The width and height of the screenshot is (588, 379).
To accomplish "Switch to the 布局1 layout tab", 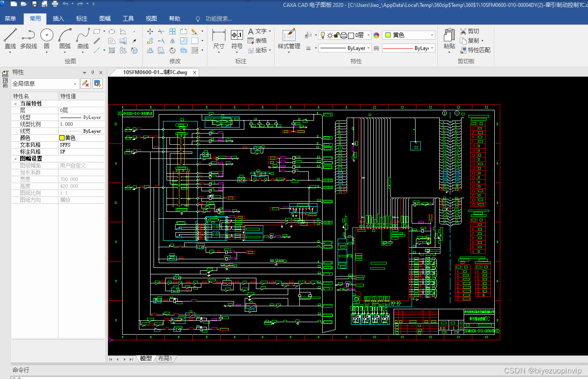I will click(165, 358).
